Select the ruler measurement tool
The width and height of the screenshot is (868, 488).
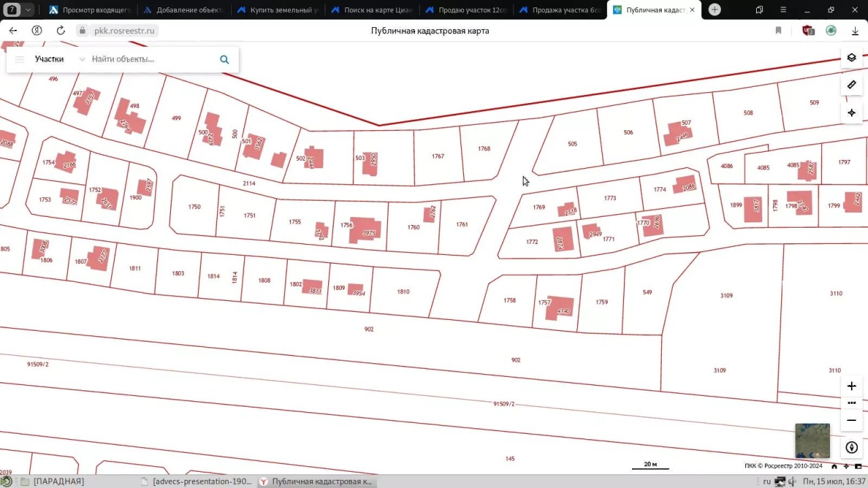[852, 85]
